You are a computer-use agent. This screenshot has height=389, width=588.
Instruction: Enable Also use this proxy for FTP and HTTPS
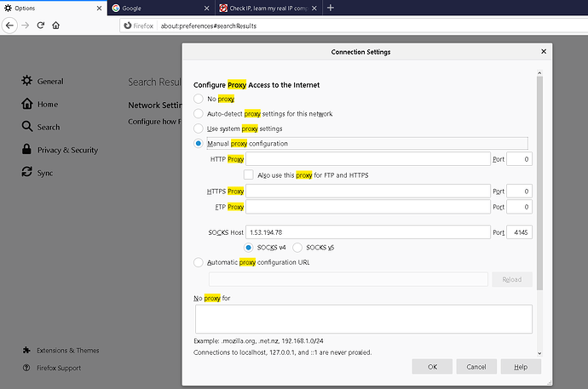point(249,174)
